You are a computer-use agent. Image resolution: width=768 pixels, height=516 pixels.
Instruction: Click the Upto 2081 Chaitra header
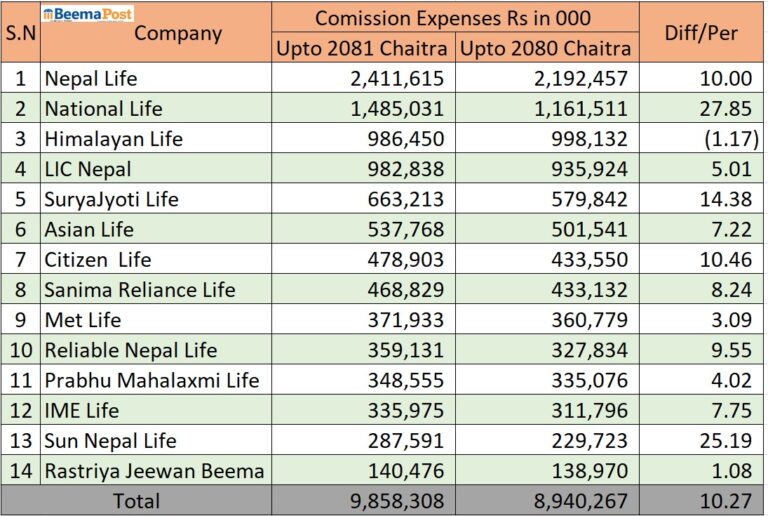362,48
